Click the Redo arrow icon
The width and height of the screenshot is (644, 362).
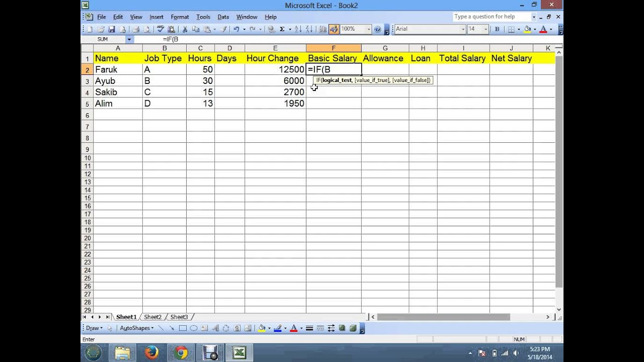tap(253, 29)
